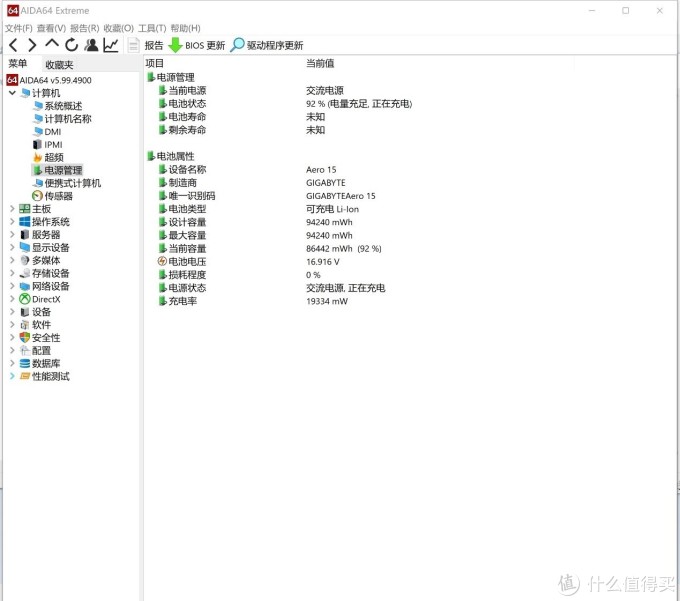
Task: Click the 设备 tree icon
Action: coord(25,312)
